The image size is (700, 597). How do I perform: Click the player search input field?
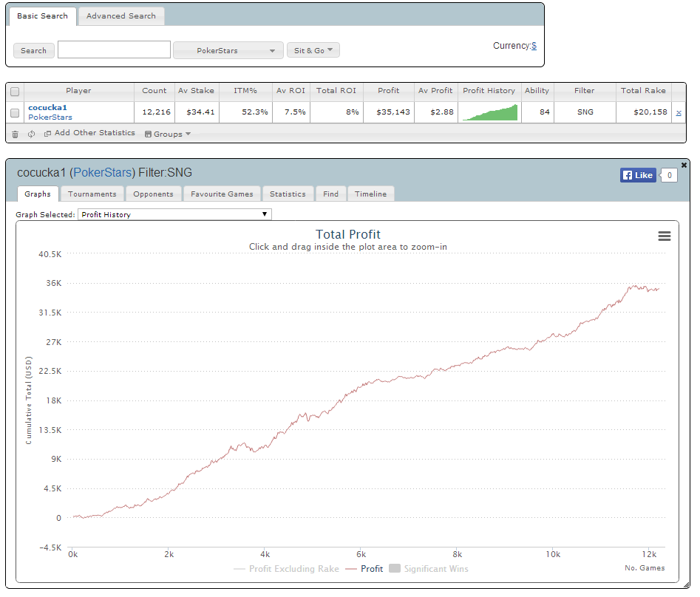tap(115, 50)
